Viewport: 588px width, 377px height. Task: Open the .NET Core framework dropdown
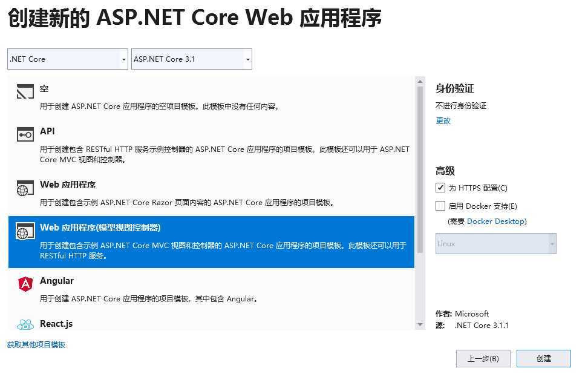click(68, 59)
